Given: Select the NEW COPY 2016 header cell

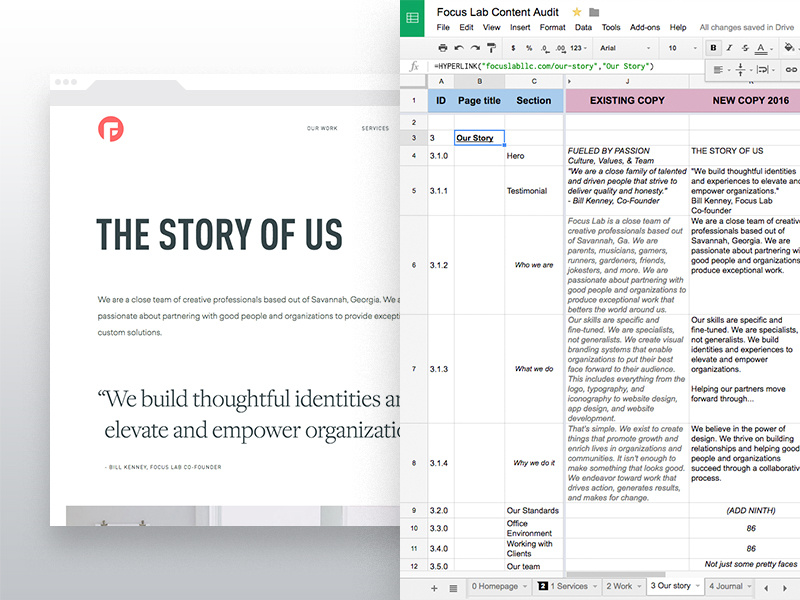Looking at the screenshot, I should click(x=745, y=101).
